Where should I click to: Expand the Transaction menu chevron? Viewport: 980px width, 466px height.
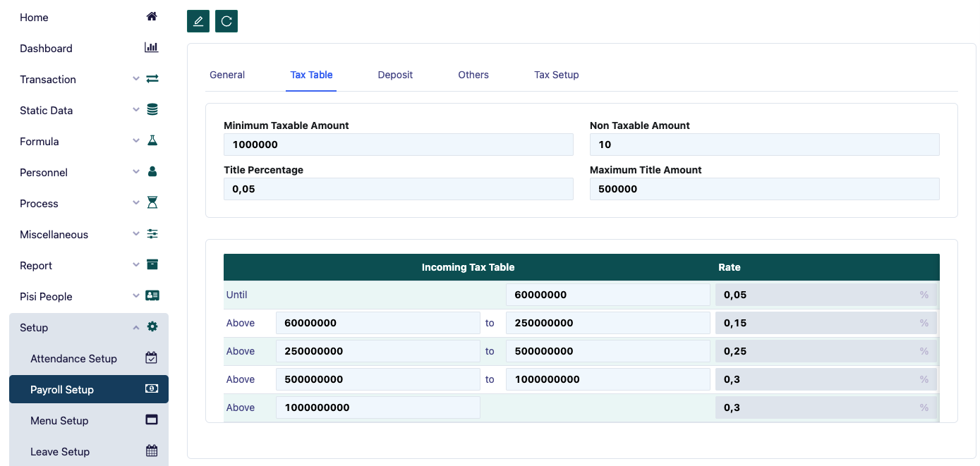click(x=136, y=79)
